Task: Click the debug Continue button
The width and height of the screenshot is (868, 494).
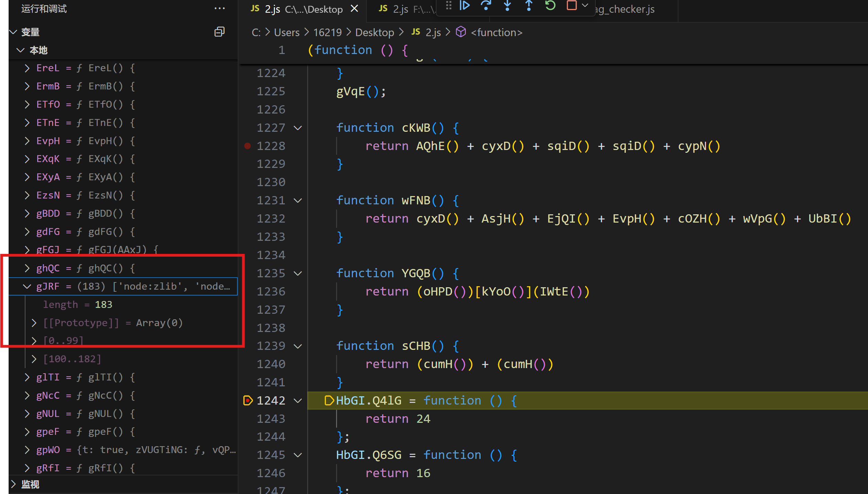Action: 464,6
